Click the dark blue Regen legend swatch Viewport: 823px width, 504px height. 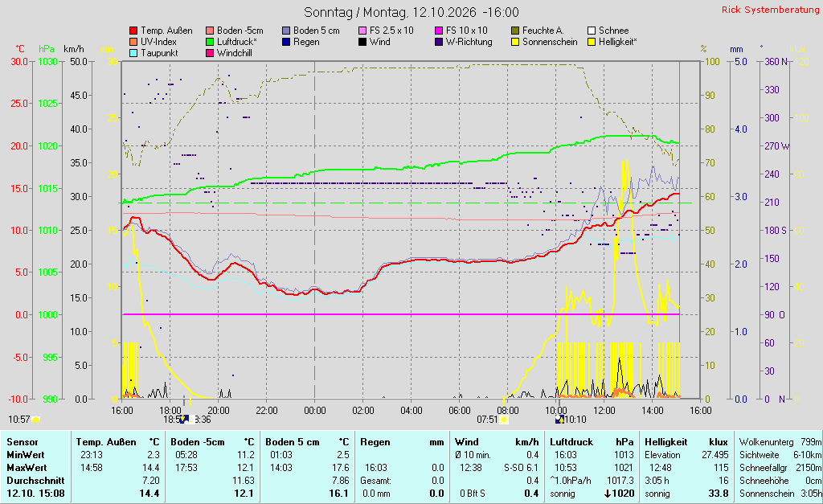point(286,42)
